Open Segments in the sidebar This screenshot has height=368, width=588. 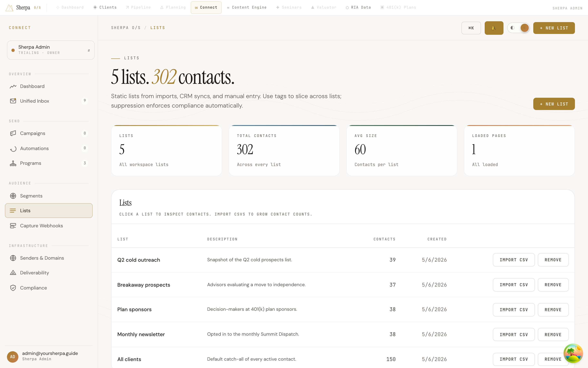tap(49, 196)
